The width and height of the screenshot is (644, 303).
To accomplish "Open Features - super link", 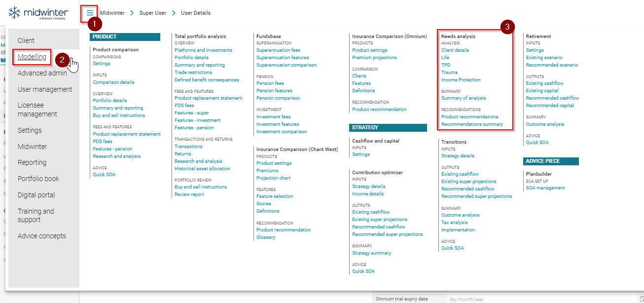I will coord(192,113).
